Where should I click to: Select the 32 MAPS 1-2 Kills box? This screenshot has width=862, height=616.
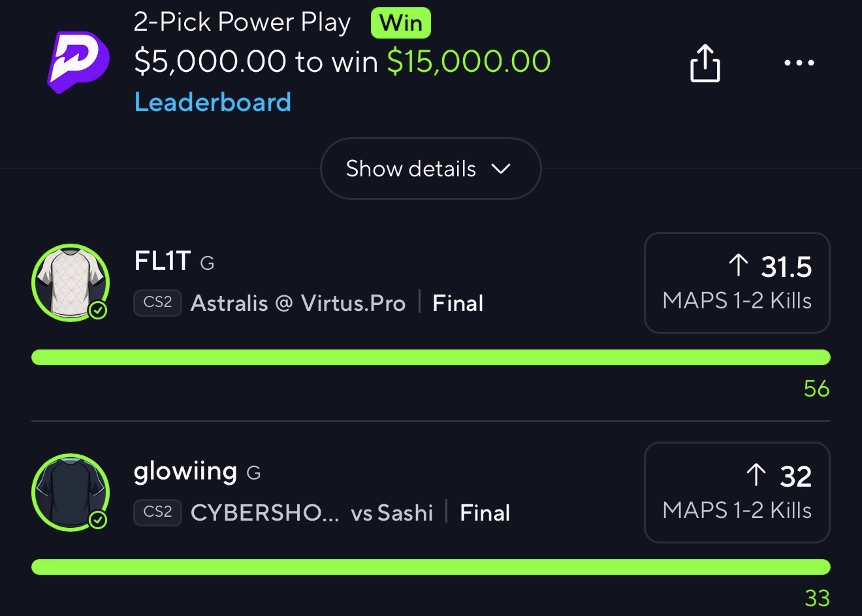pyautogui.click(x=737, y=493)
